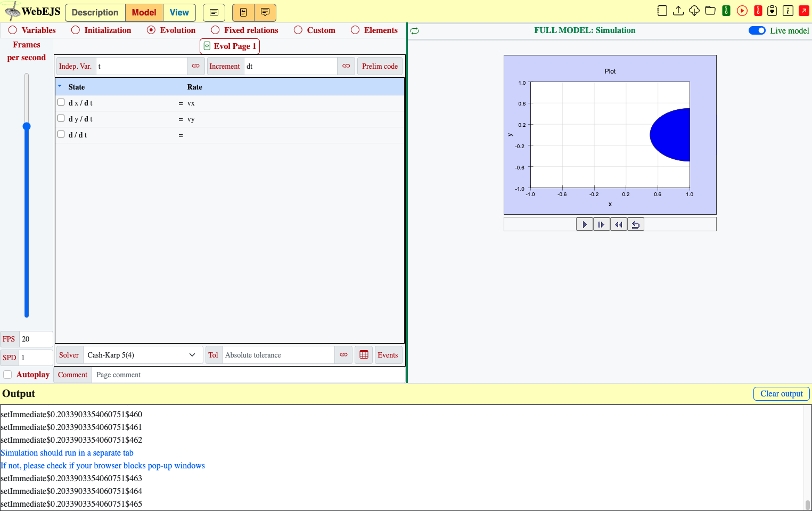
Task: Click the Frames per second slider handle
Action: click(27, 126)
